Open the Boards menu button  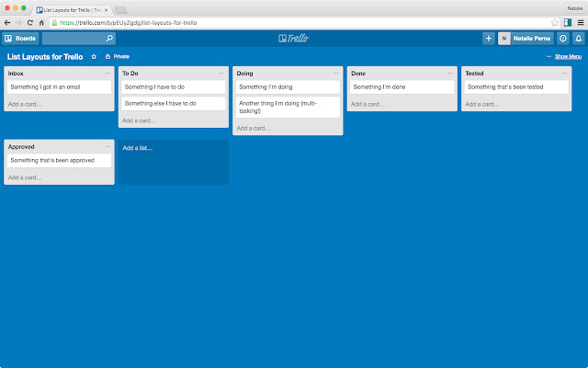[20, 39]
